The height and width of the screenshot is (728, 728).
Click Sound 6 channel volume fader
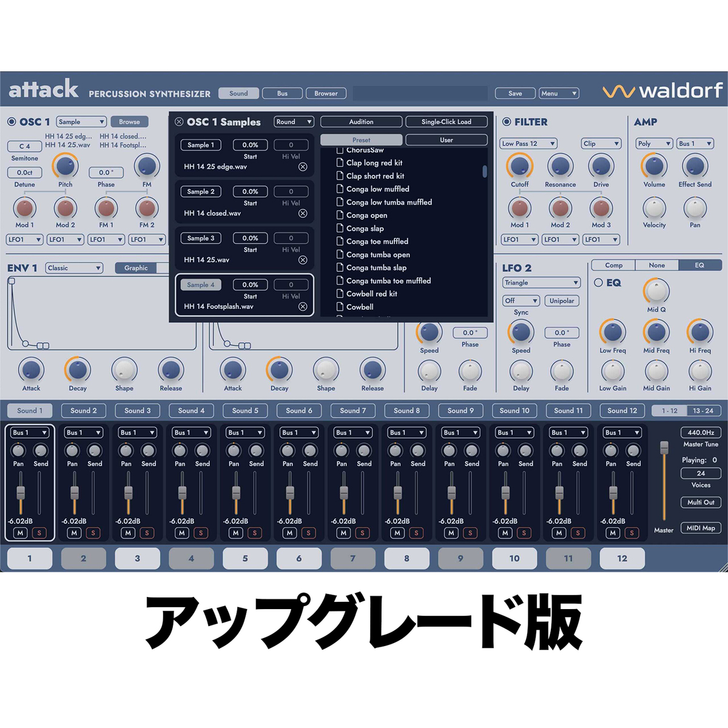(x=289, y=492)
